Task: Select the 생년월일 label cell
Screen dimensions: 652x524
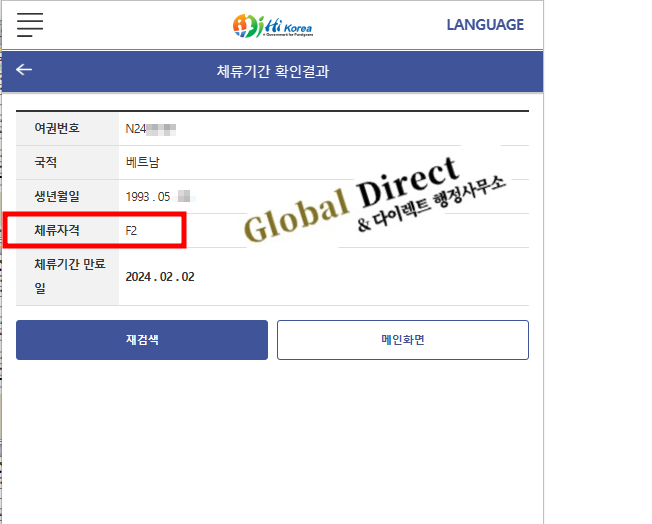Action: point(57,196)
